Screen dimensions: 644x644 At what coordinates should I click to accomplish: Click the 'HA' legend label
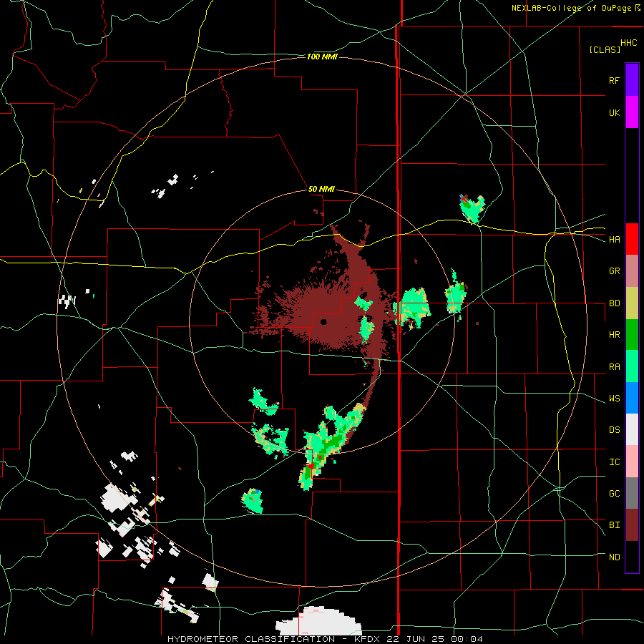coord(614,239)
